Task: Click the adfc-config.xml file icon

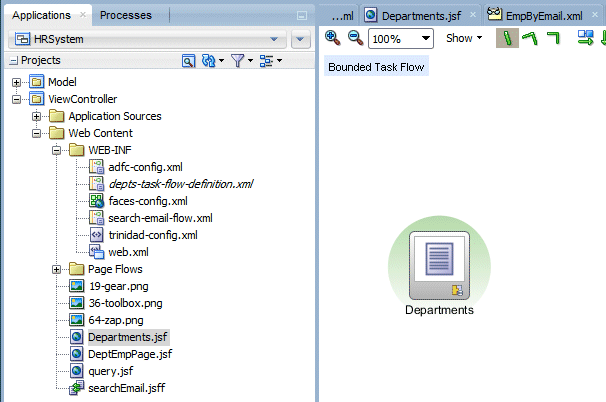Action: coord(96,167)
